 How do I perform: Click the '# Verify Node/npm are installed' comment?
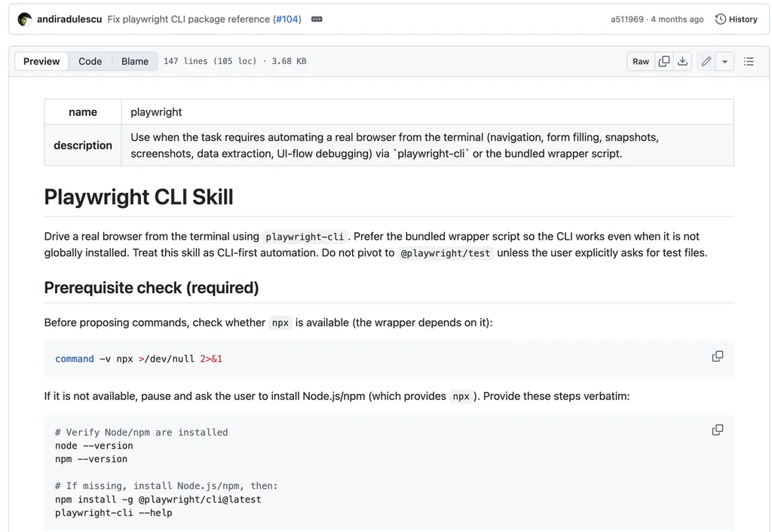tap(141, 433)
